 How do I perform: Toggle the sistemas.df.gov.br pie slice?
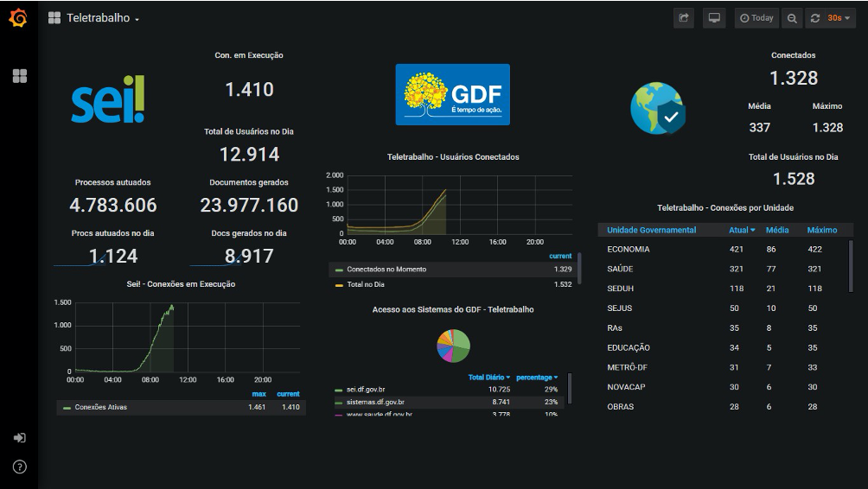click(375, 402)
